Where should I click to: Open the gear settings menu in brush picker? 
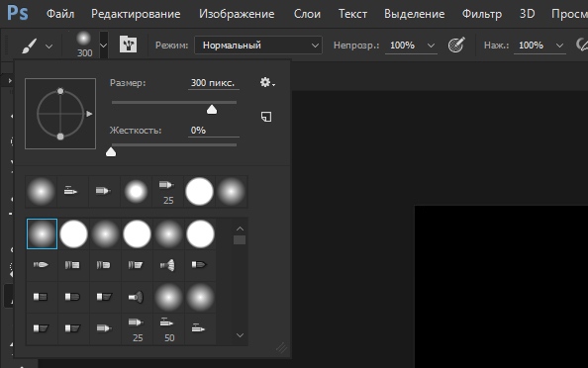click(x=267, y=82)
